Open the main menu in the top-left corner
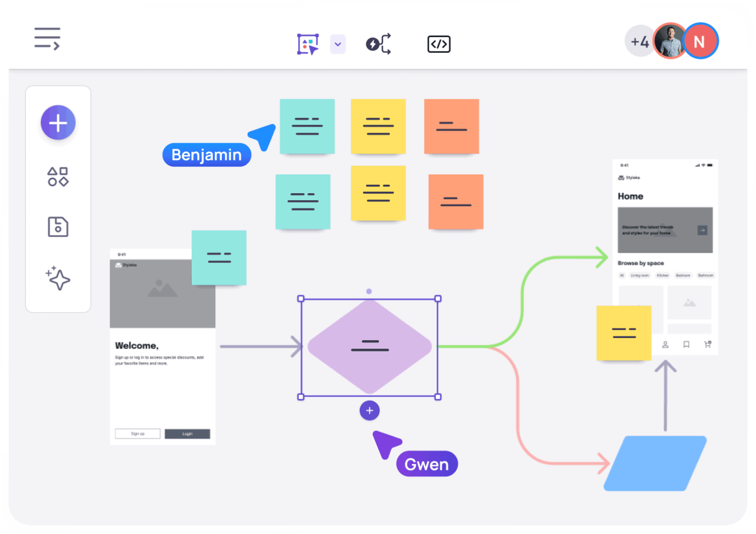The image size is (756, 534). [x=47, y=38]
